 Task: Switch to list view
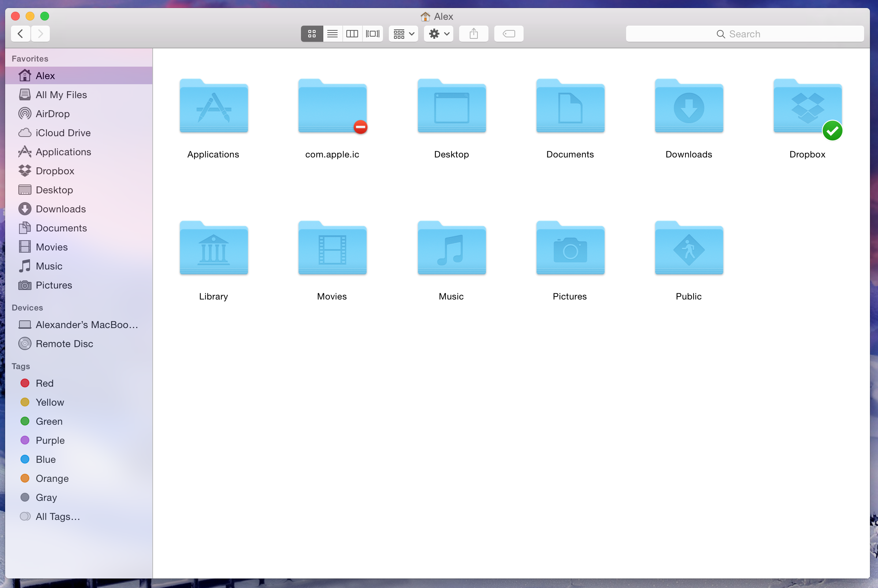pos(332,34)
